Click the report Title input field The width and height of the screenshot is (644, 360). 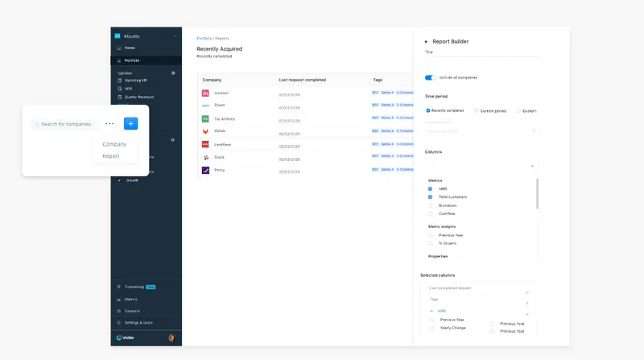(x=481, y=52)
